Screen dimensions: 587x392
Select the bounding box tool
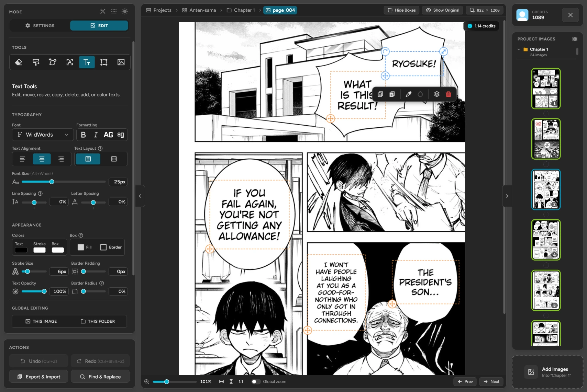coord(104,62)
